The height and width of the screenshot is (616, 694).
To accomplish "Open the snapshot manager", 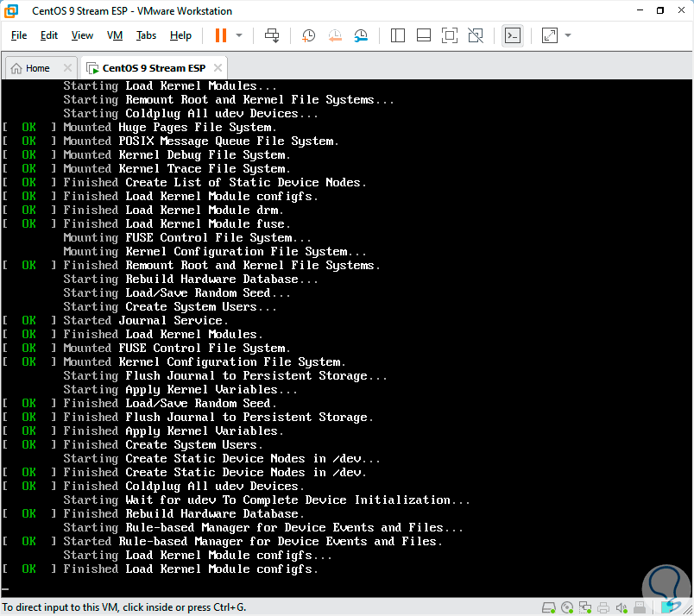I will pyautogui.click(x=361, y=35).
